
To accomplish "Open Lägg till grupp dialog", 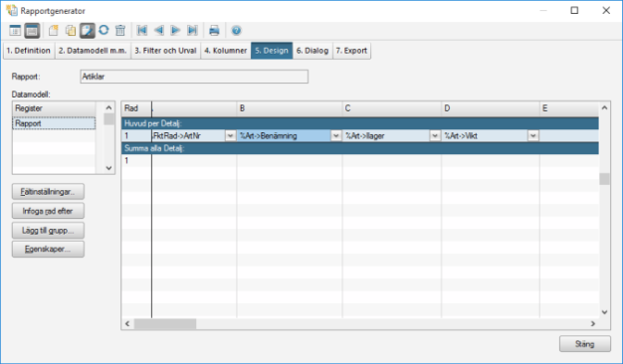I will (x=48, y=230).
